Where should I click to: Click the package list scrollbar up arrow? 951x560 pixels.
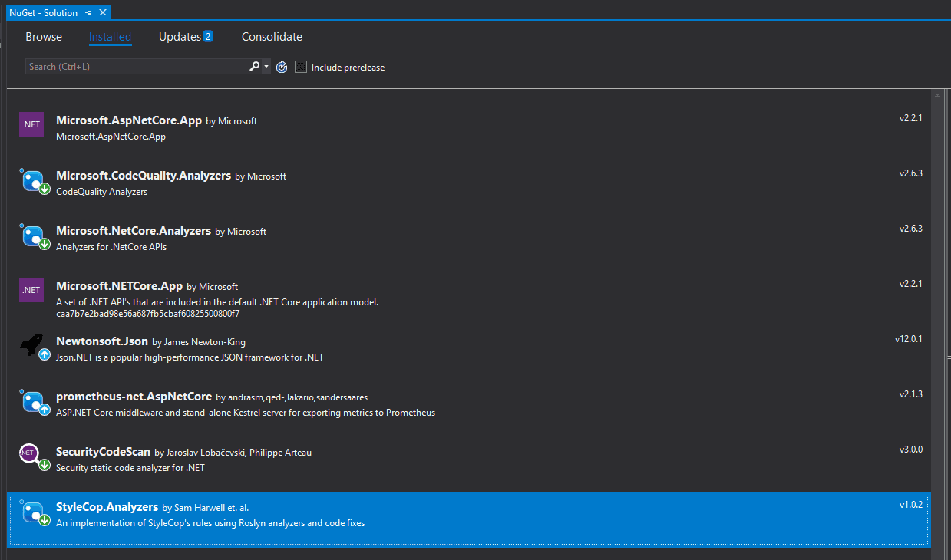[x=937, y=96]
